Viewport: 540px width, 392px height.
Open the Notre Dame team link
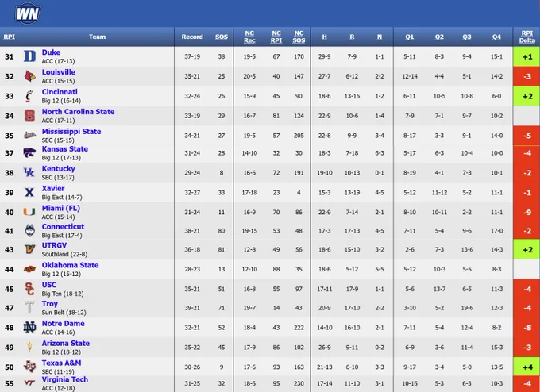tap(63, 324)
